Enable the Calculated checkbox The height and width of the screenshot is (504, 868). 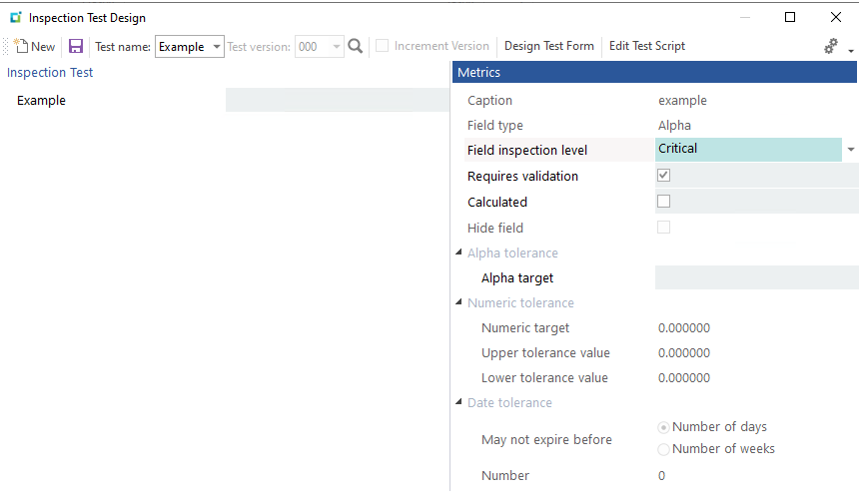pos(663,202)
